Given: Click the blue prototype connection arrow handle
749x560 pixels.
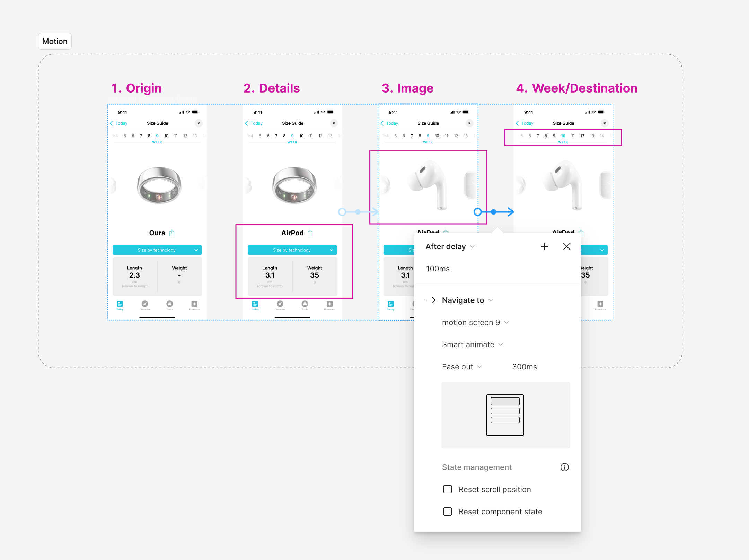Looking at the screenshot, I should (x=493, y=212).
